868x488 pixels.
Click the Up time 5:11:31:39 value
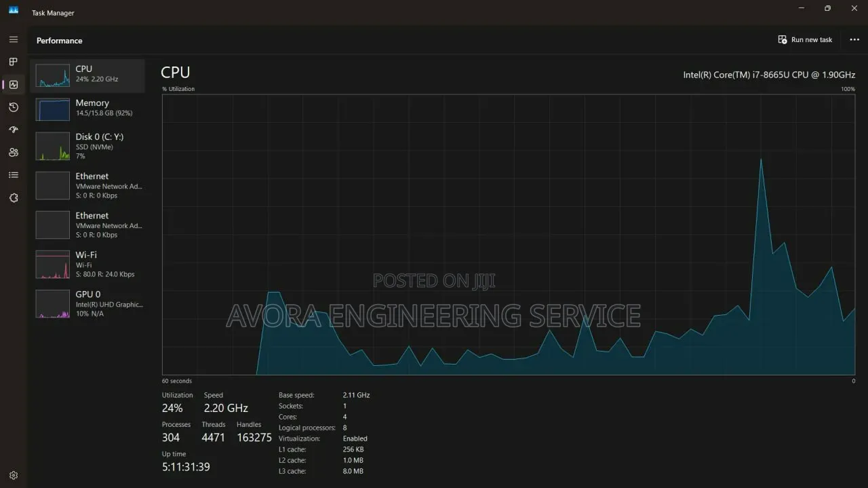186,467
